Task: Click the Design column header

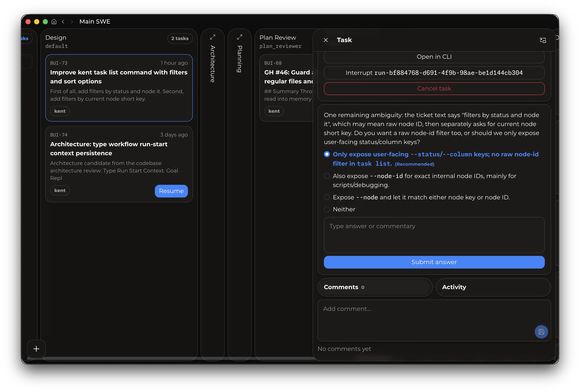Action: coord(56,38)
